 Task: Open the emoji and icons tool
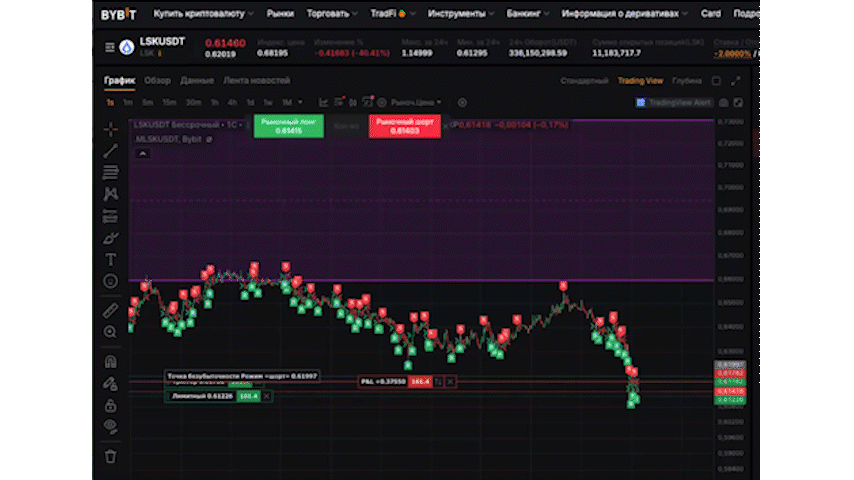point(111,281)
